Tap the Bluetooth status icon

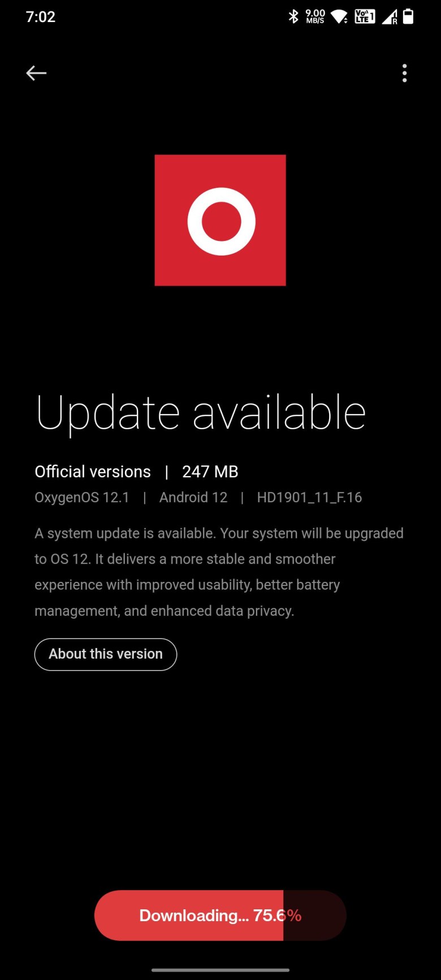coord(293,17)
